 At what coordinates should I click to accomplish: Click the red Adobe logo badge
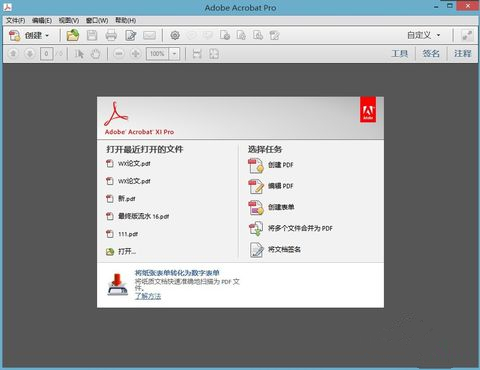point(368,110)
